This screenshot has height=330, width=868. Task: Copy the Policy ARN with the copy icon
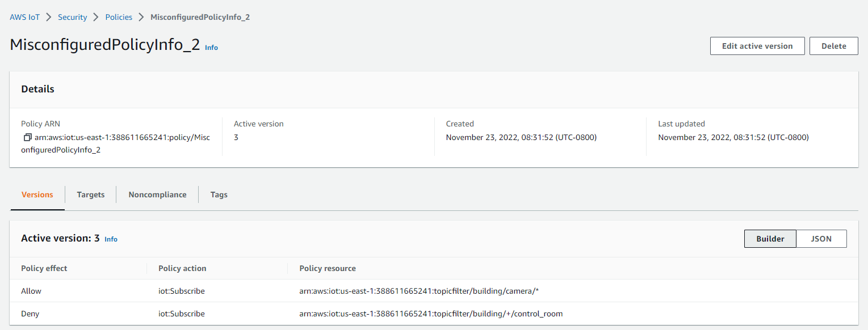27,137
